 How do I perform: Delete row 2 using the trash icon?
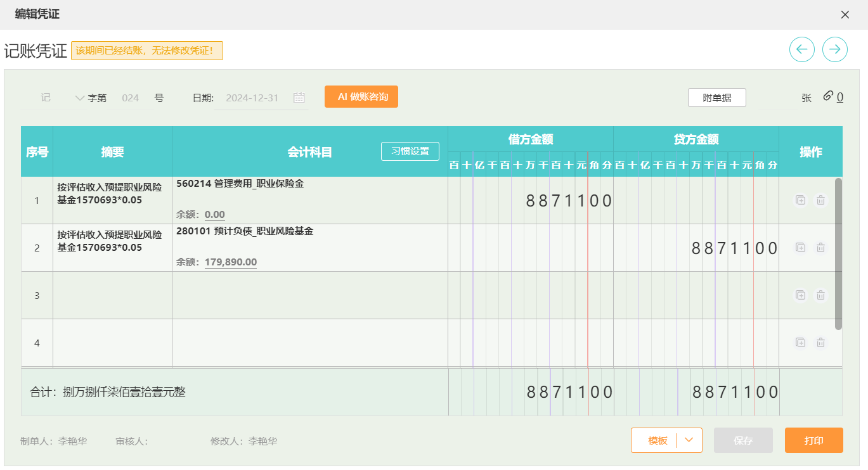pyautogui.click(x=820, y=248)
